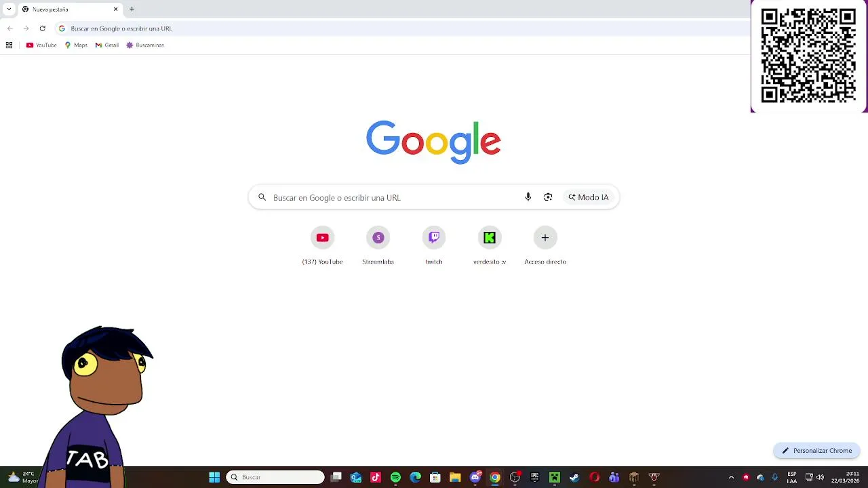Click the Google logo
This screenshot has width=868, height=488.
coord(433,142)
